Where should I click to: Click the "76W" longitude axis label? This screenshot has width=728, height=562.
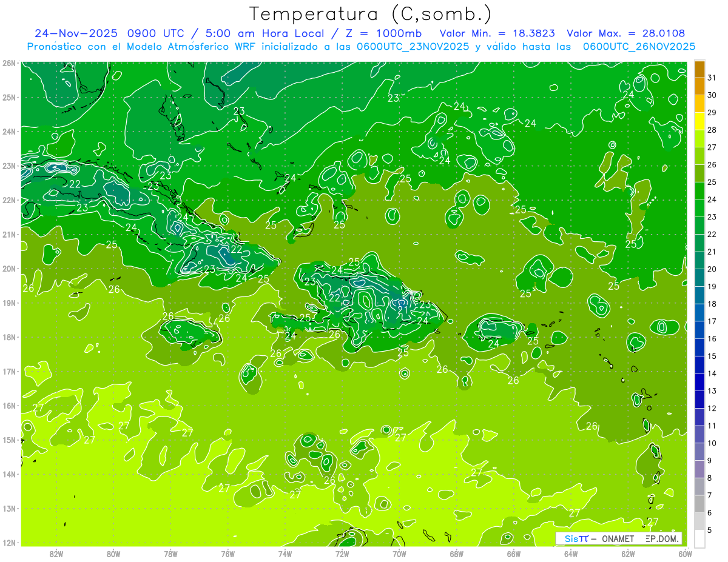coord(227,554)
